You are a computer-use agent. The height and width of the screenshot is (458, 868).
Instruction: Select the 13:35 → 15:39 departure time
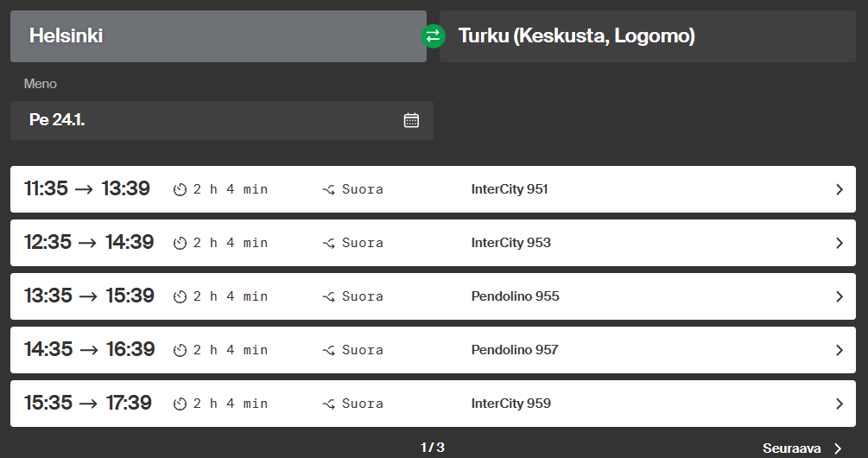[x=89, y=296]
